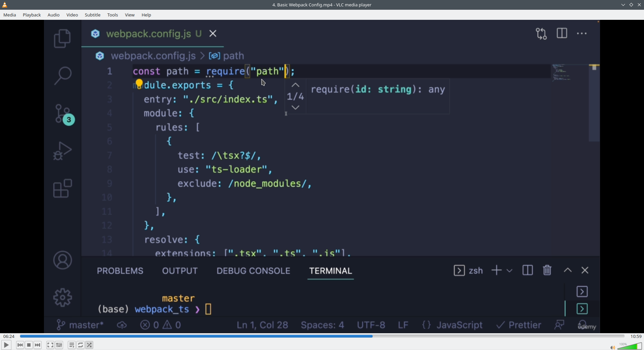Switch to the PROBLEMS panel tab

click(x=120, y=271)
